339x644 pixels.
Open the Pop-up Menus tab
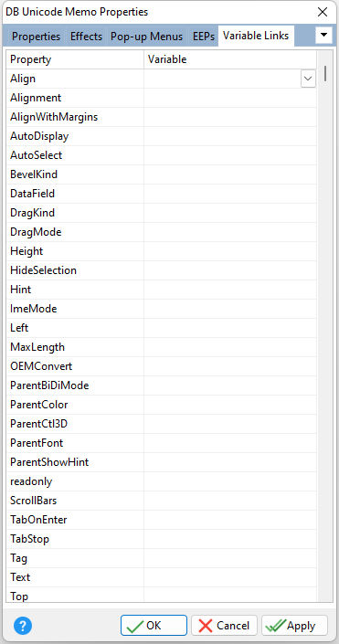pyautogui.click(x=146, y=37)
